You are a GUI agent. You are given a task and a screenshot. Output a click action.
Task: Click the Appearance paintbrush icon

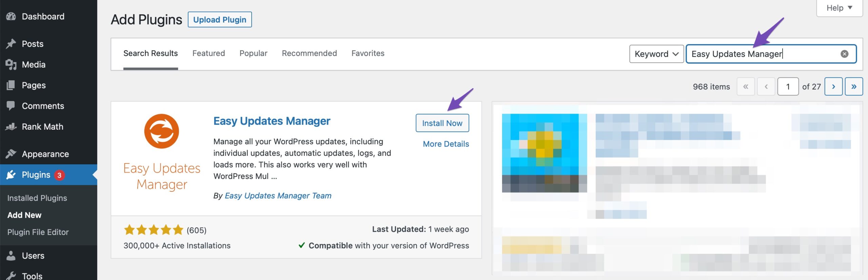(11, 154)
